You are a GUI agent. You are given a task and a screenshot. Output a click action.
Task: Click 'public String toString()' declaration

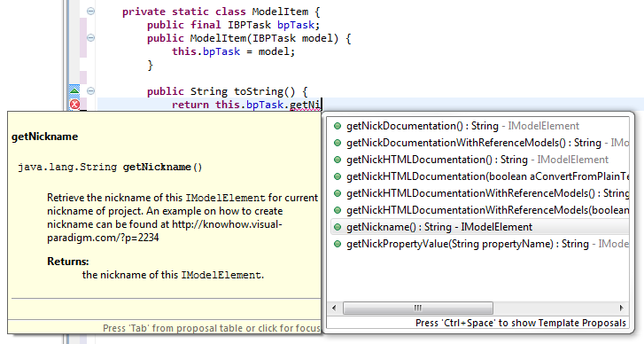click(228, 91)
